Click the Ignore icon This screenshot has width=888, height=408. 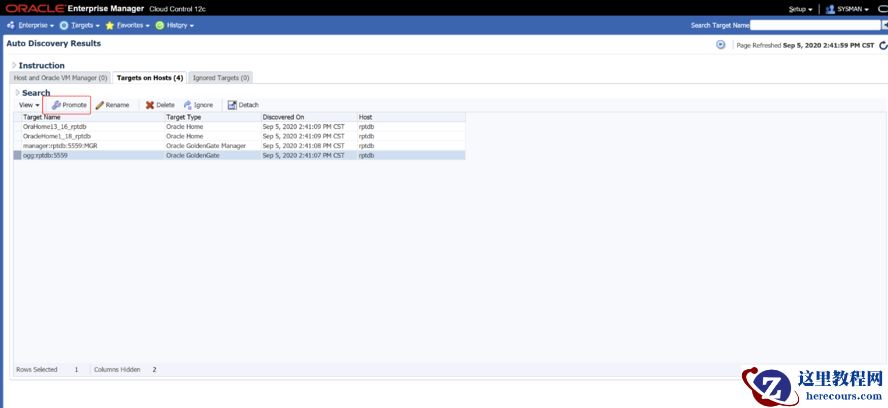187,105
